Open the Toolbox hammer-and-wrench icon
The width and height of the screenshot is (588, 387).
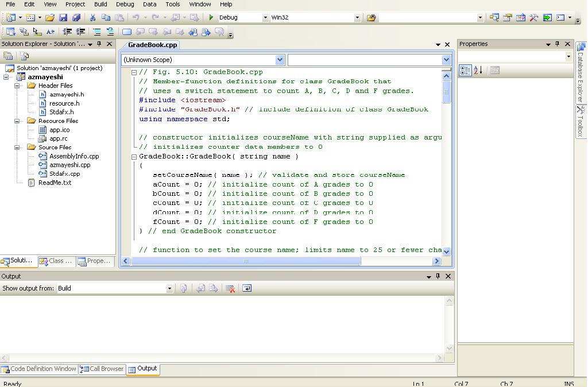point(533,17)
